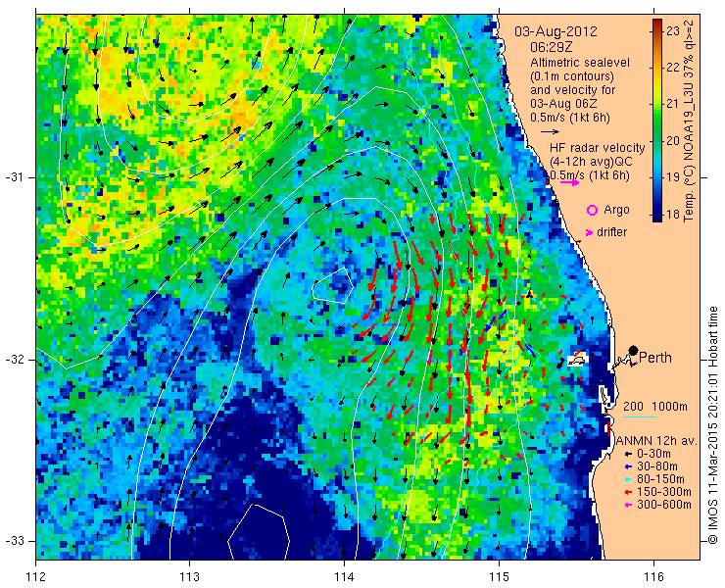Click the '0-30m' depth legend text
The width and height of the screenshot is (725, 588).
click(653, 454)
